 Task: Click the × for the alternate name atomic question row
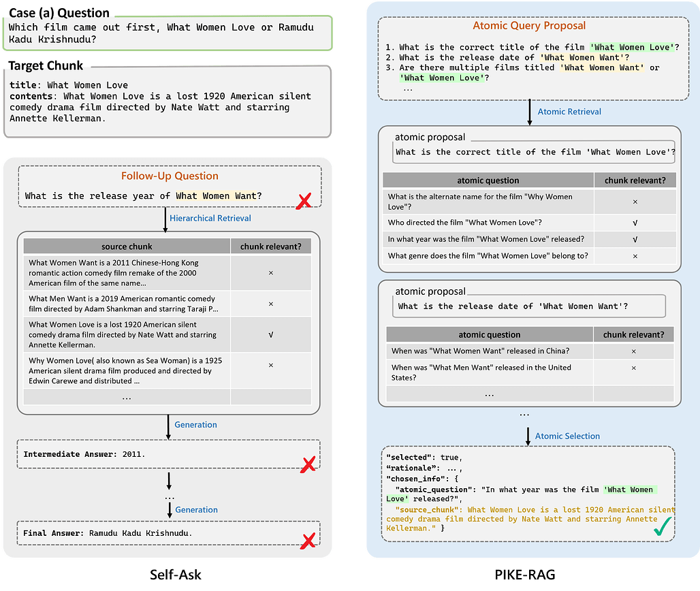click(635, 202)
